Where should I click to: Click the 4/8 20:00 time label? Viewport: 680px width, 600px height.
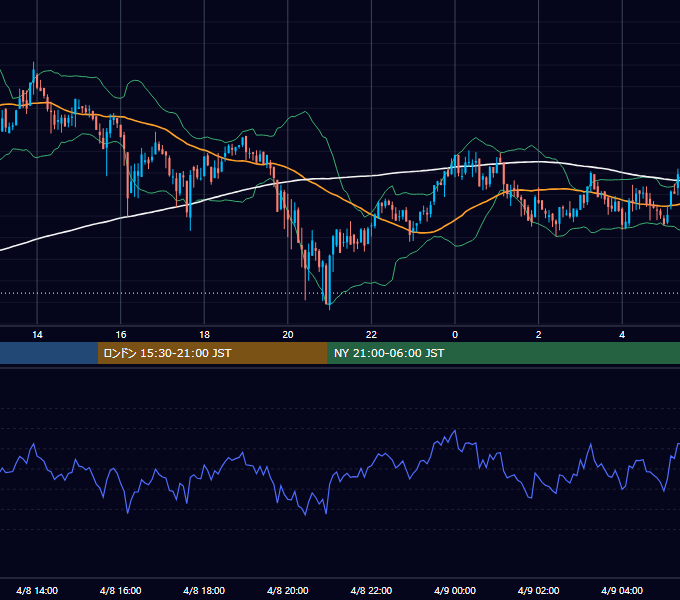288,591
